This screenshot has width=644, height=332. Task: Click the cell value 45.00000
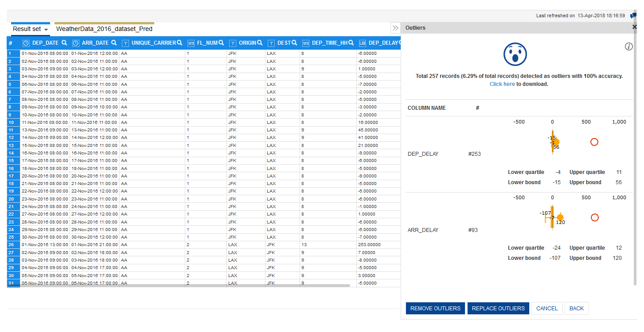pos(368,130)
